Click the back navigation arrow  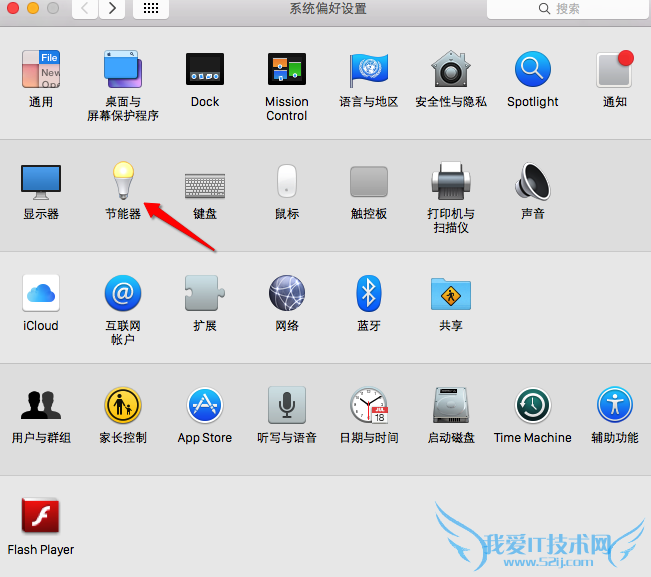coord(85,8)
